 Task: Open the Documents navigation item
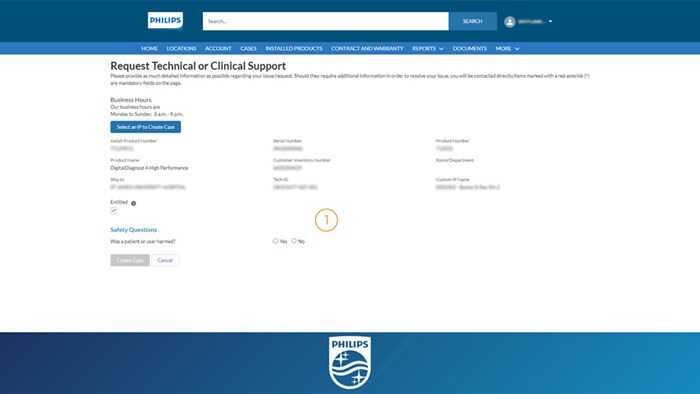pyautogui.click(x=470, y=48)
